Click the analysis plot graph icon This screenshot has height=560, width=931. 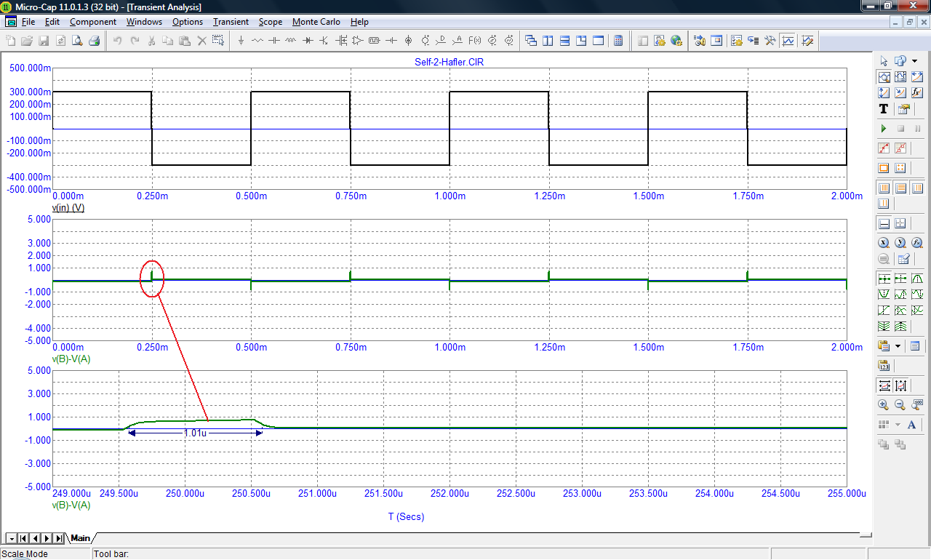click(788, 41)
